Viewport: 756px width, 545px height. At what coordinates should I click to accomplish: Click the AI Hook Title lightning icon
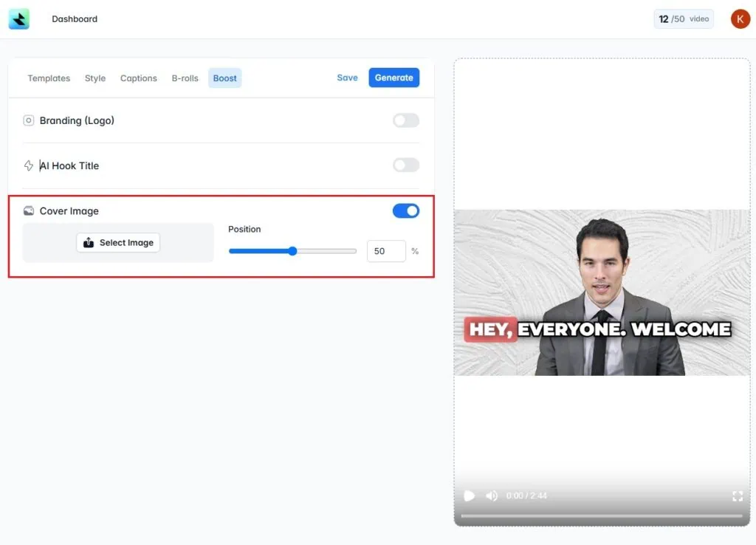[29, 165]
